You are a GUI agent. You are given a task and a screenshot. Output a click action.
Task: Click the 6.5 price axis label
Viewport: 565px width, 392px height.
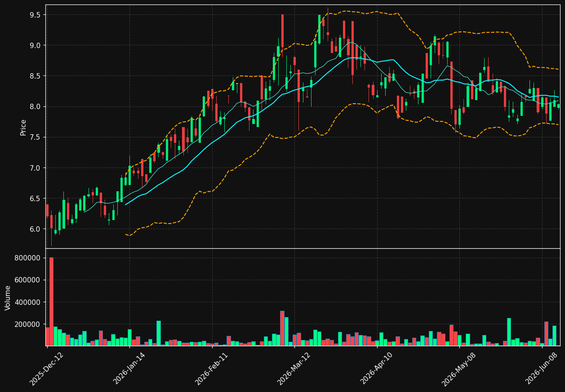pyautogui.click(x=36, y=198)
